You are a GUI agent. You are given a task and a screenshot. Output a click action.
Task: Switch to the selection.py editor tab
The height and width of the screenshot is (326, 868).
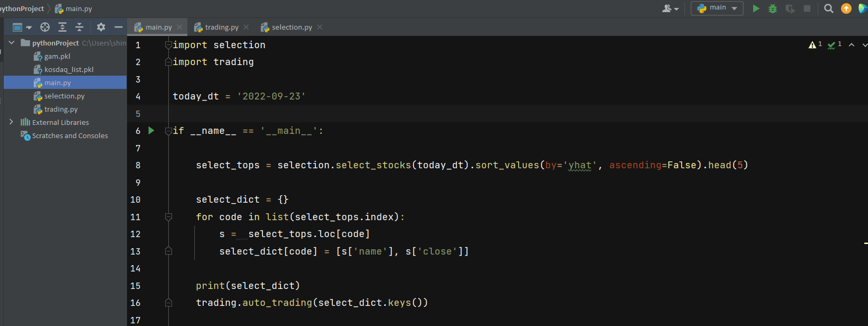pyautogui.click(x=292, y=27)
